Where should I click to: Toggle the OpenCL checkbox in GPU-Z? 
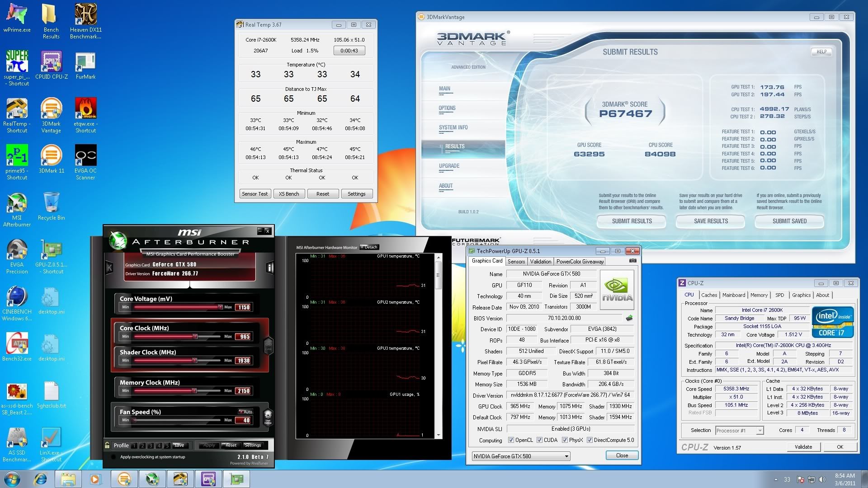(511, 440)
